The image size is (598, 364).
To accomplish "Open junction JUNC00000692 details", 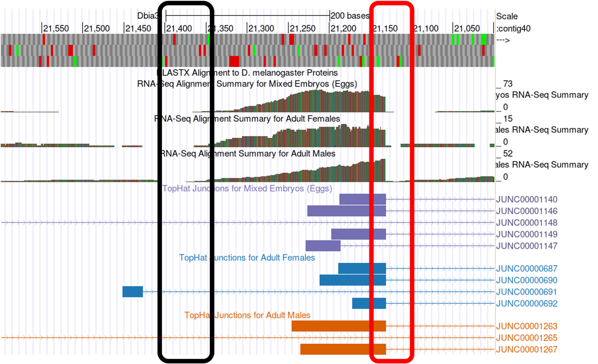I will 527,303.
